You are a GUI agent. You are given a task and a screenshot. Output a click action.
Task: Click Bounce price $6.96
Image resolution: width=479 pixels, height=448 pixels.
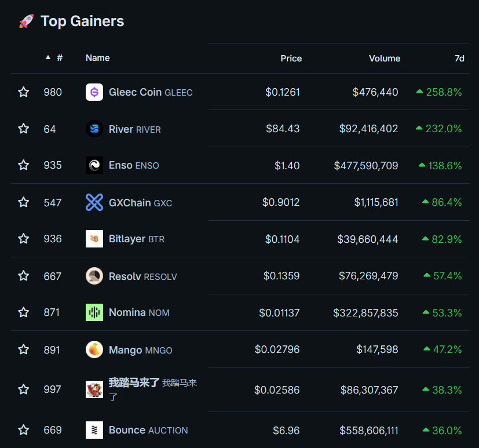click(x=286, y=431)
